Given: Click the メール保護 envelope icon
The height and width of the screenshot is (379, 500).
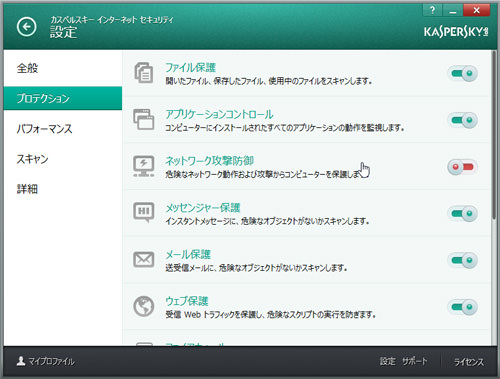Looking at the screenshot, I should tap(144, 259).
